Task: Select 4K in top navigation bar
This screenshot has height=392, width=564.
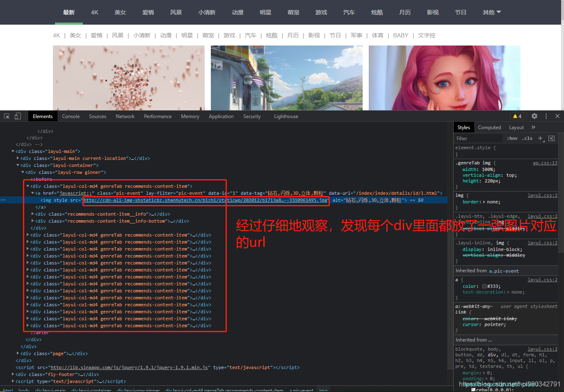Action: click(95, 12)
